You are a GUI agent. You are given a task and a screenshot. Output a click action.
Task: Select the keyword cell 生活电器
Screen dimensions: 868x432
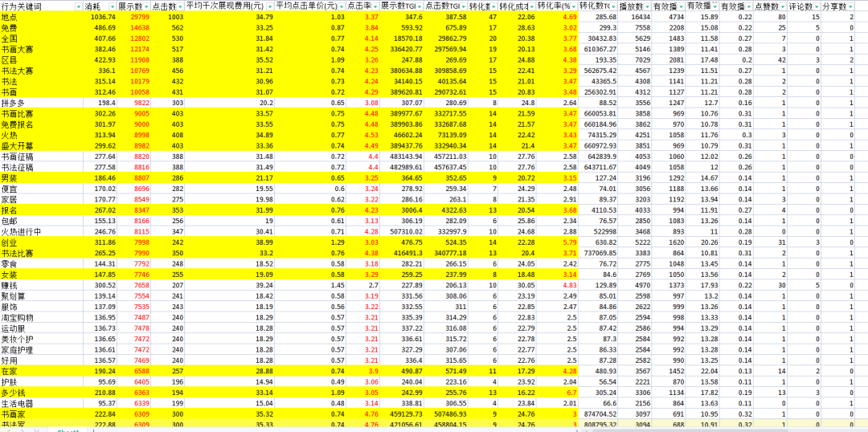click(42, 402)
